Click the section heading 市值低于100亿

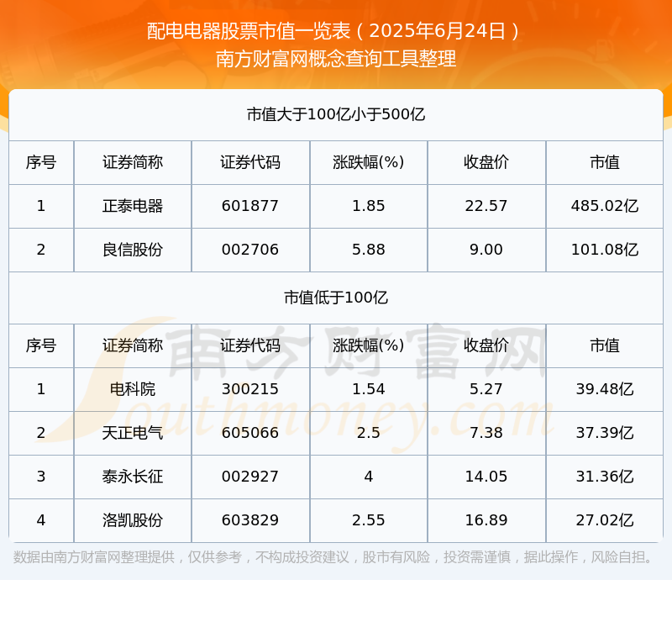[x=335, y=298]
